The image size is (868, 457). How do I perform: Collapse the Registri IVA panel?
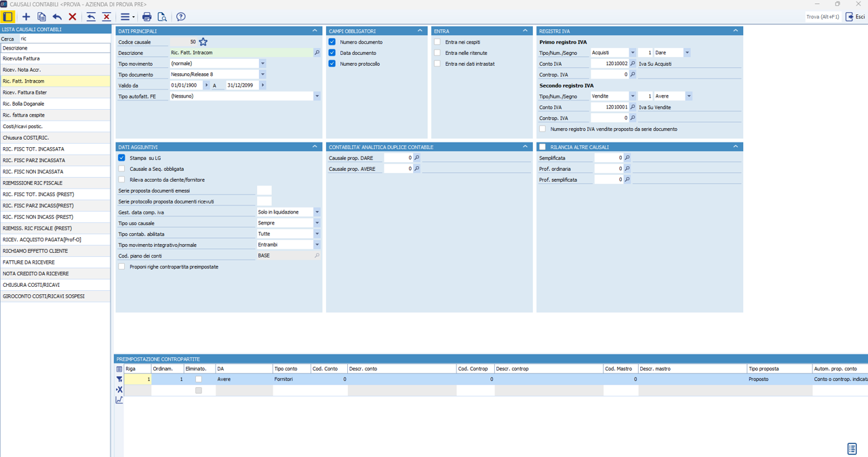(x=735, y=31)
